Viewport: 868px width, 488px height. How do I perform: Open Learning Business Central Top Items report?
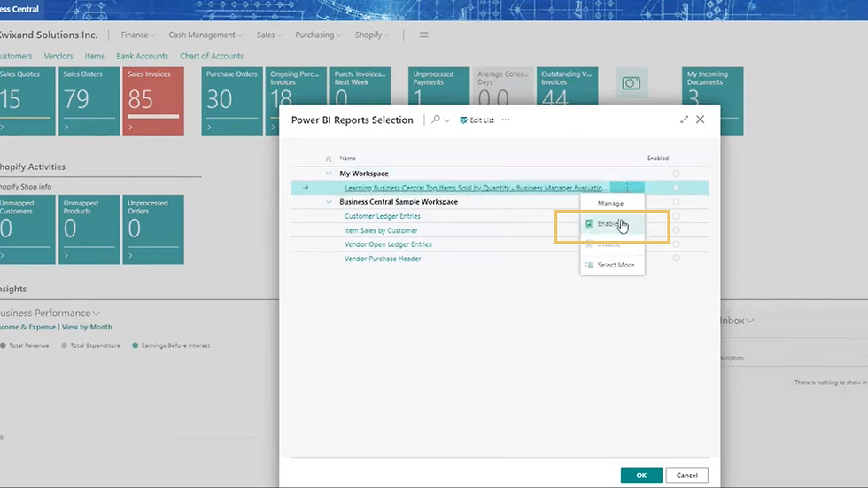tap(477, 188)
